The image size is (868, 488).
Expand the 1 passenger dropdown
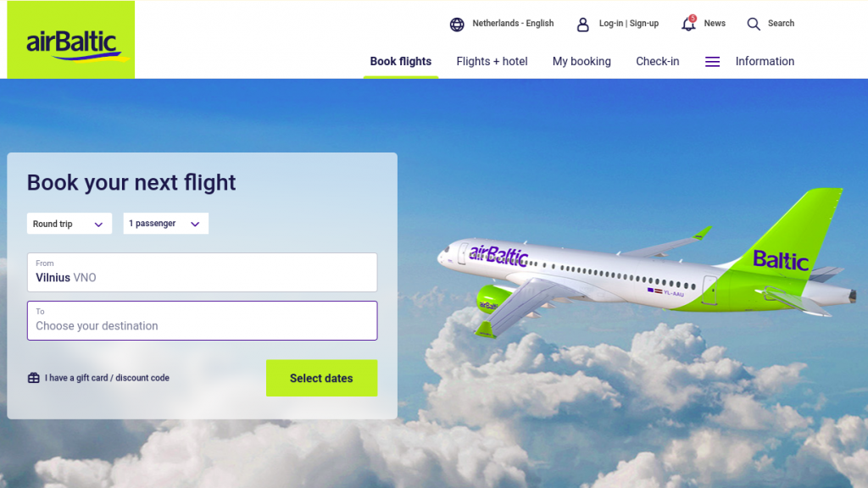(x=165, y=224)
